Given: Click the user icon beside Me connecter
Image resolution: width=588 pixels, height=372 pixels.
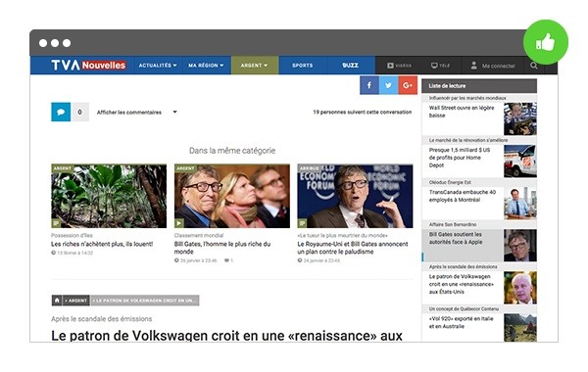Looking at the screenshot, I should (474, 66).
